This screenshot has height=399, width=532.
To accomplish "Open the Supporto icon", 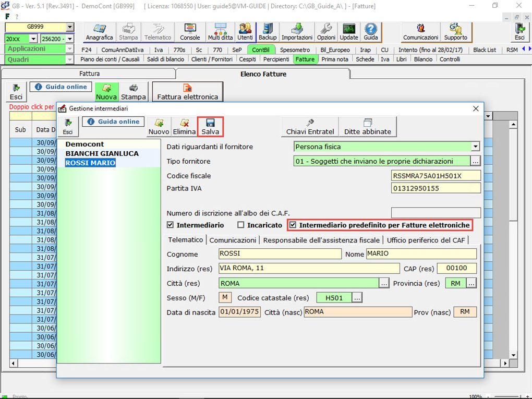I will (x=455, y=32).
